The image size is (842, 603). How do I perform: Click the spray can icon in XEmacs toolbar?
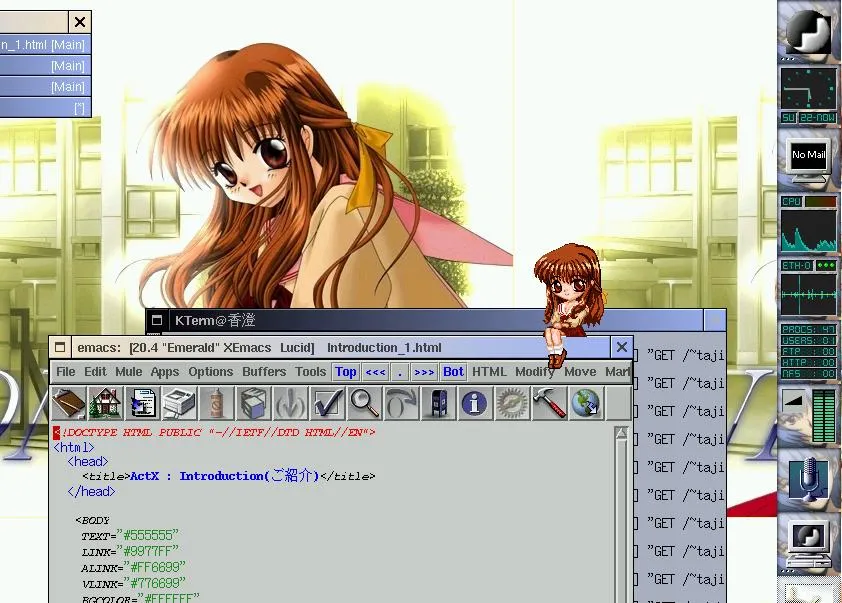pyautogui.click(x=216, y=403)
